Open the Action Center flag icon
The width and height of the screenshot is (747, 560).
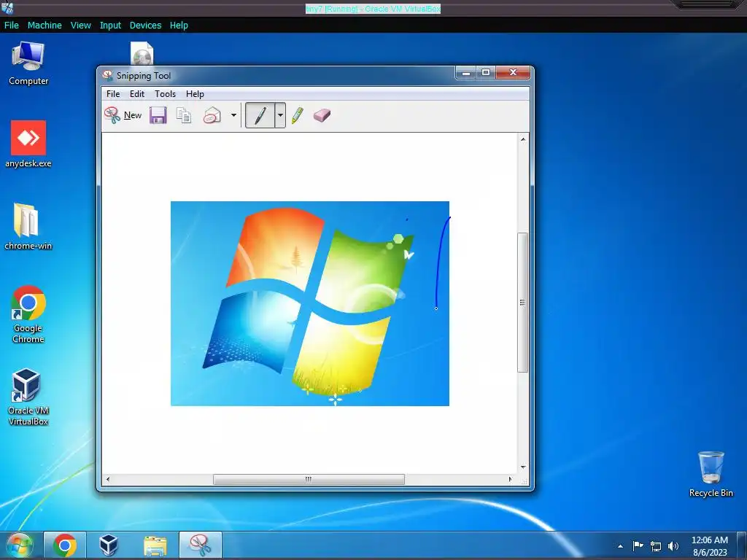click(x=638, y=545)
